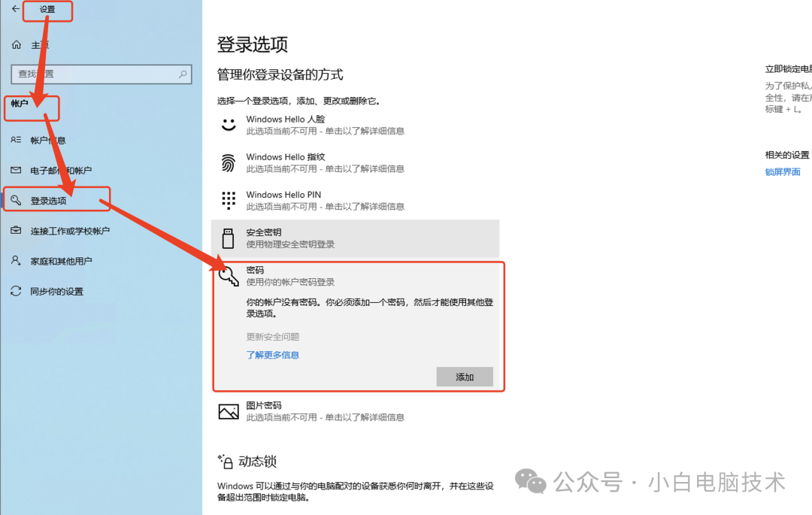The image size is (812, 515).
Task: Expand the 安全密钥 sign-in option
Action: [x=355, y=238]
